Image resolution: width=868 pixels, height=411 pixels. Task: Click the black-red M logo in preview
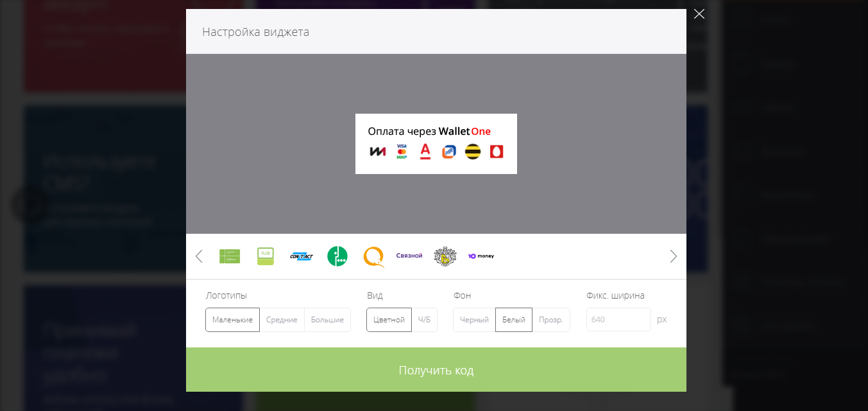coord(378,152)
